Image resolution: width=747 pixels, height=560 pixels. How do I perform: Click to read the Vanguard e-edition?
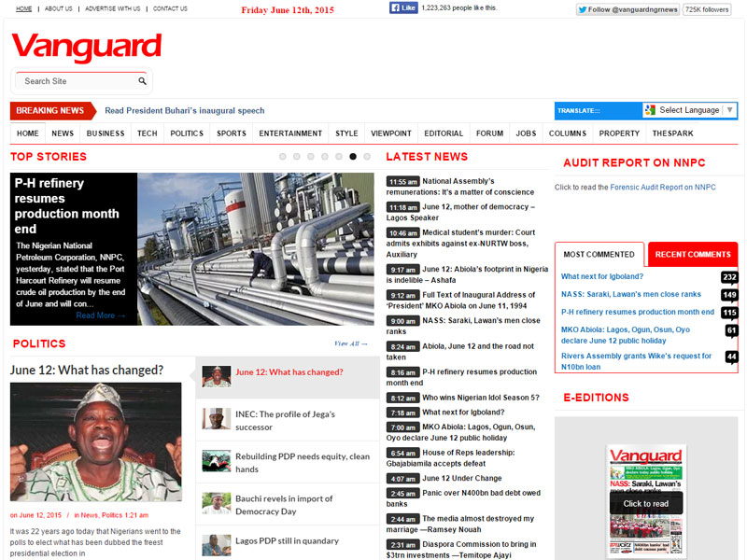(x=646, y=503)
